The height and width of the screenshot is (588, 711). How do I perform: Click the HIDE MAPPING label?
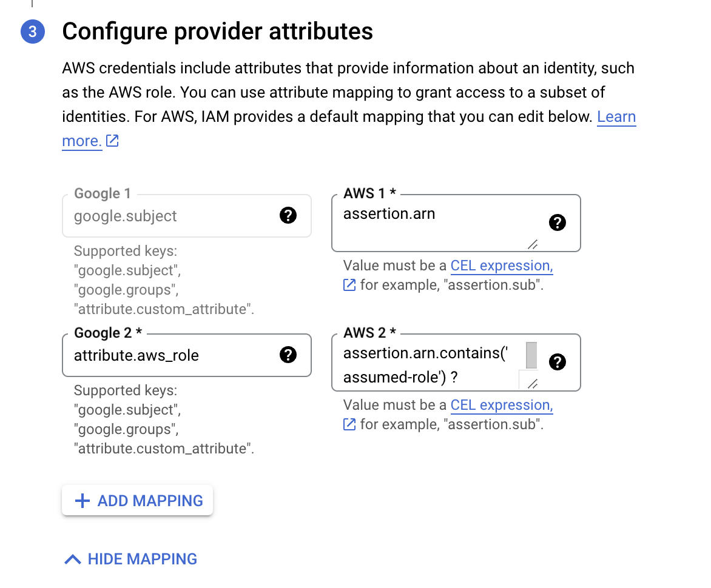click(x=143, y=559)
